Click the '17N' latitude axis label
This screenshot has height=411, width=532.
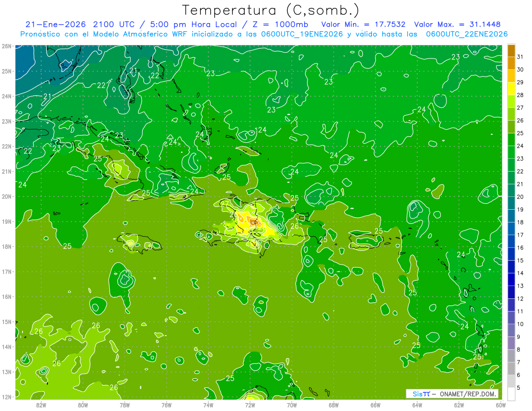tap(6, 271)
